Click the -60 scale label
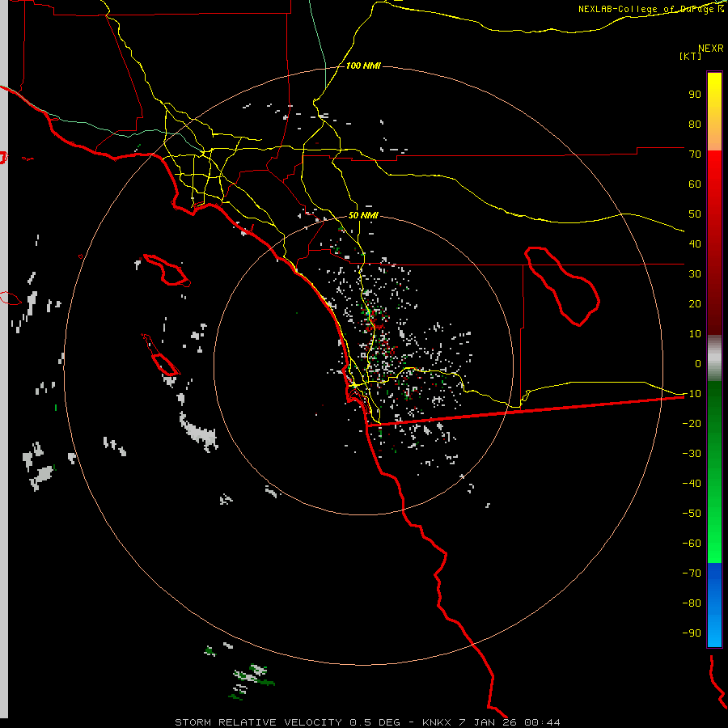 [x=692, y=544]
